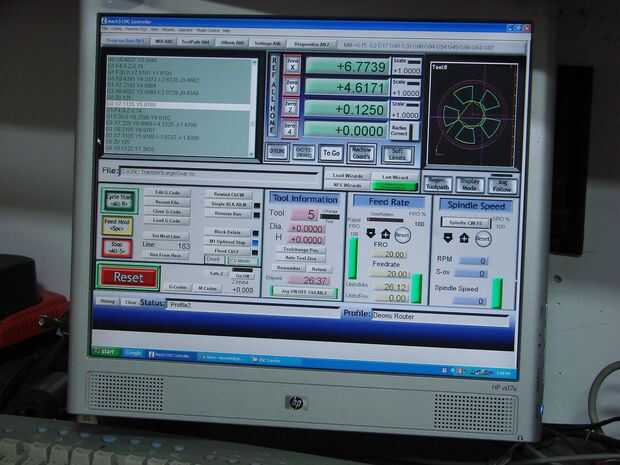Click the feed rate override green bar
The height and width of the screenshot is (465, 620).
pyautogui.click(x=352, y=257)
